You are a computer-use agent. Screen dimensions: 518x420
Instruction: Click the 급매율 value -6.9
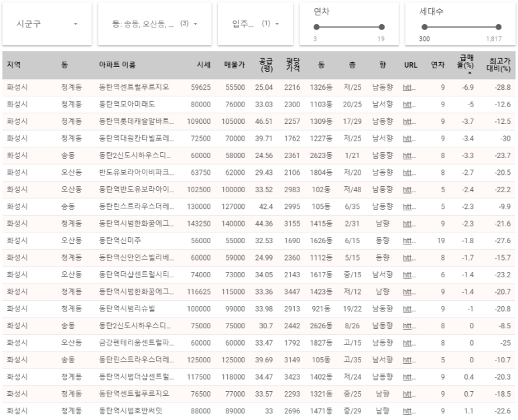pyautogui.click(x=468, y=88)
